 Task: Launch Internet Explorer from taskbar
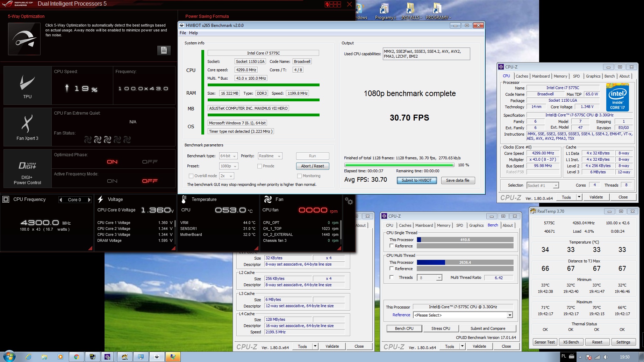tap(28, 357)
